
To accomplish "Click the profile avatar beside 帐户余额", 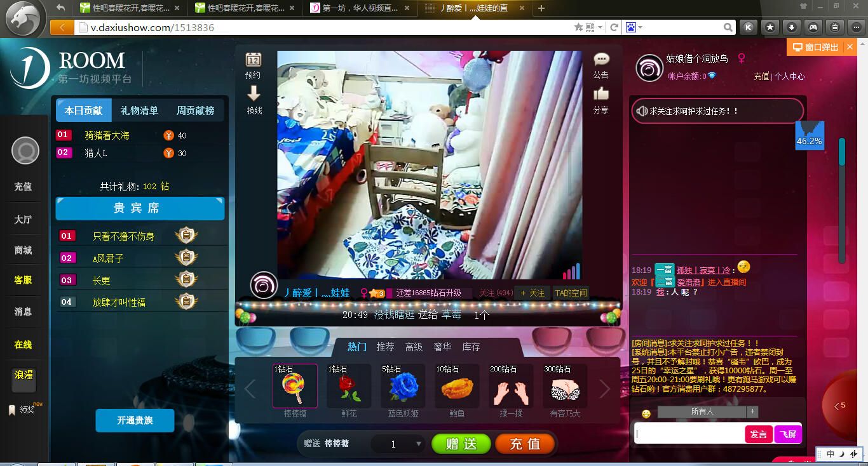I will (649, 69).
